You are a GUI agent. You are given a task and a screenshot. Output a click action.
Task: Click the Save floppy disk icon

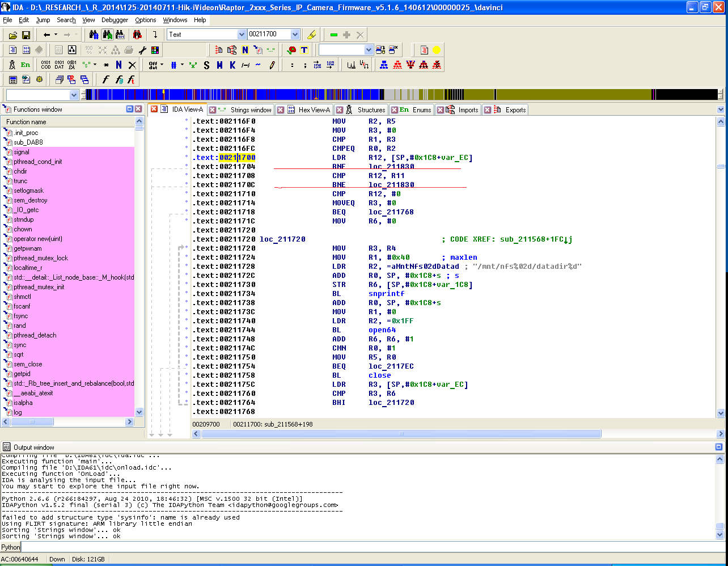click(x=26, y=35)
